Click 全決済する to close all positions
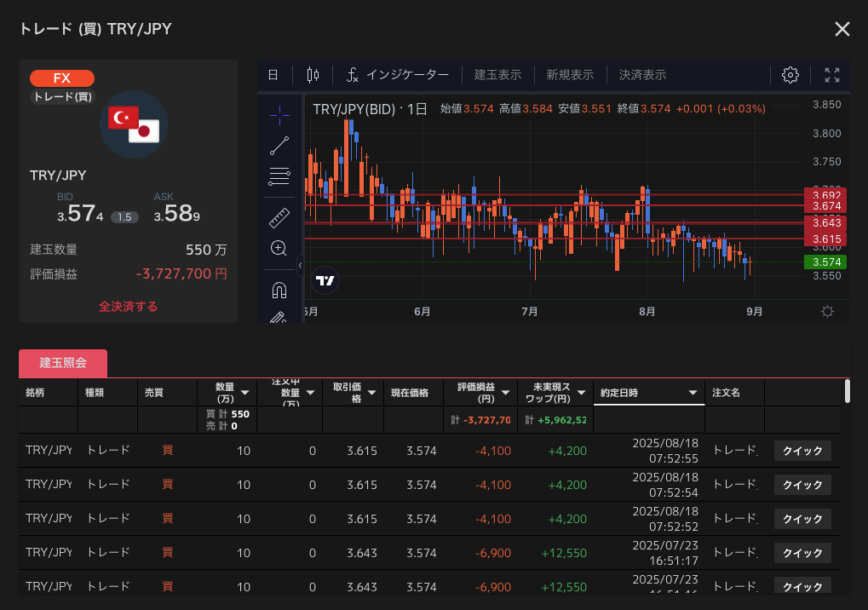 [128, 306]
